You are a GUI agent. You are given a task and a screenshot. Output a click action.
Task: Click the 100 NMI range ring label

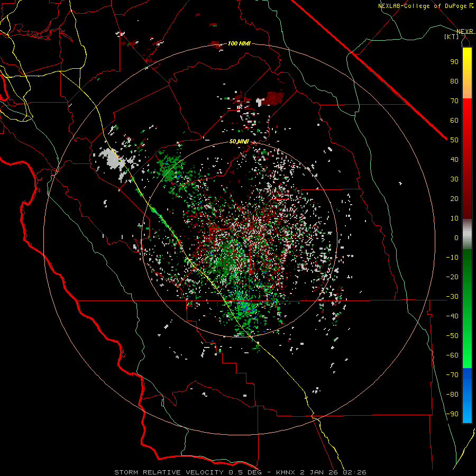pos(239,44)
